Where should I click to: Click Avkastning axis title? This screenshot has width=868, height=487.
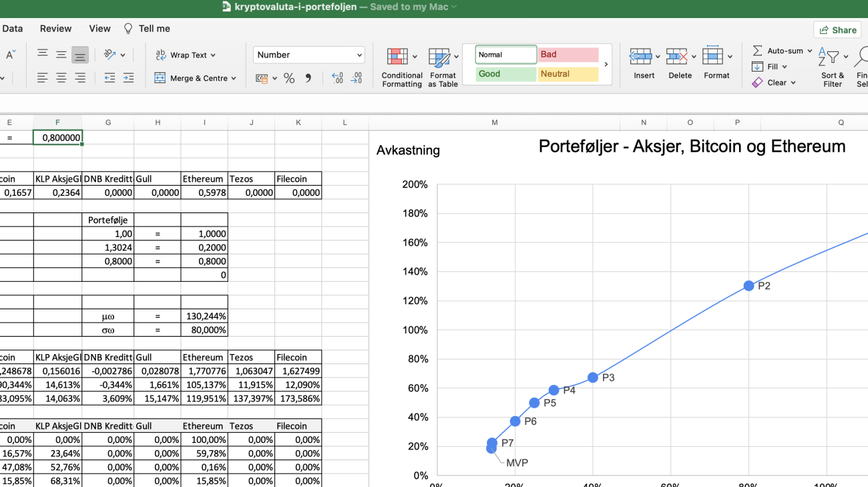pyautogui.click(x=408, y=150)
